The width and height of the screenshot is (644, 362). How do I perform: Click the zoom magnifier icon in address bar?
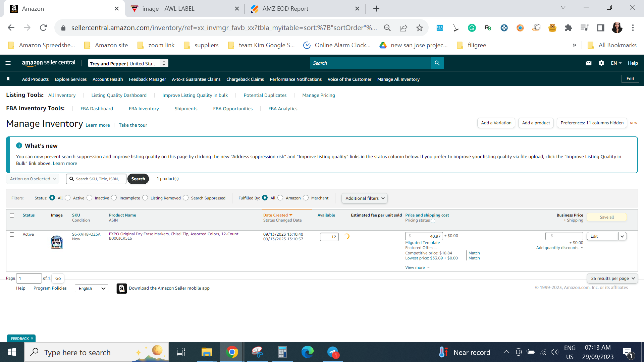pyautogui.click(x=387, y=28)
